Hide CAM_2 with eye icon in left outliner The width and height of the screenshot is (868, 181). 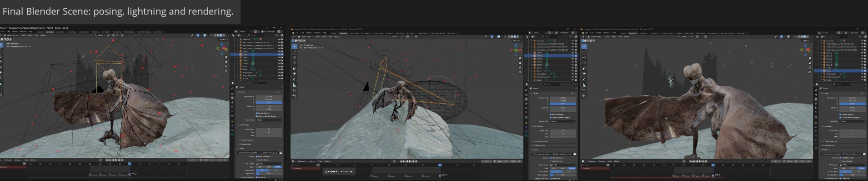pyautogui.click(x=278, y=54)
